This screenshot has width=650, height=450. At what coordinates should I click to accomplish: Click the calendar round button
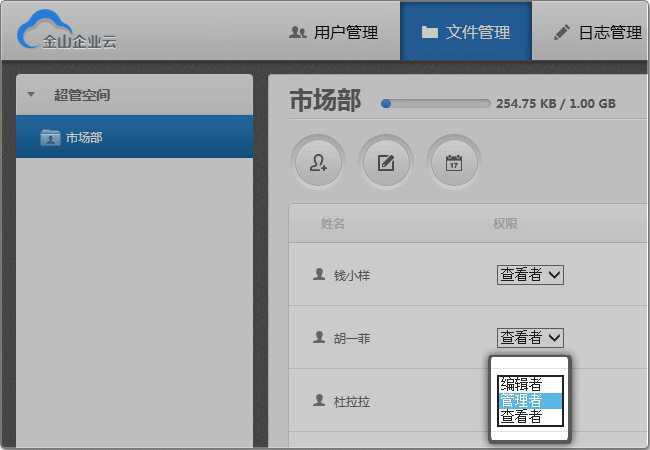[454, 162]
